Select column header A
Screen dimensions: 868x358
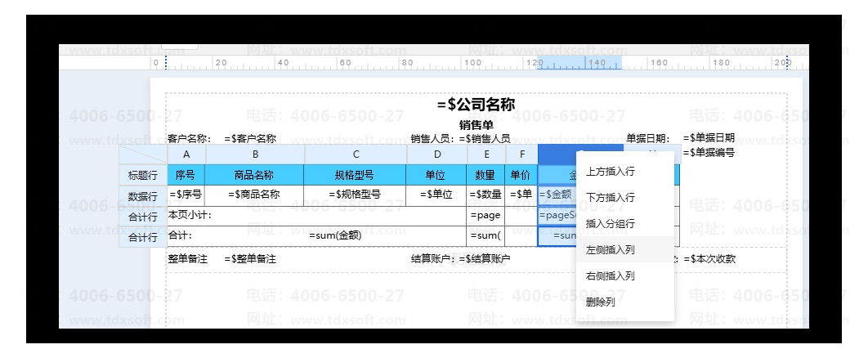point(186,154)
